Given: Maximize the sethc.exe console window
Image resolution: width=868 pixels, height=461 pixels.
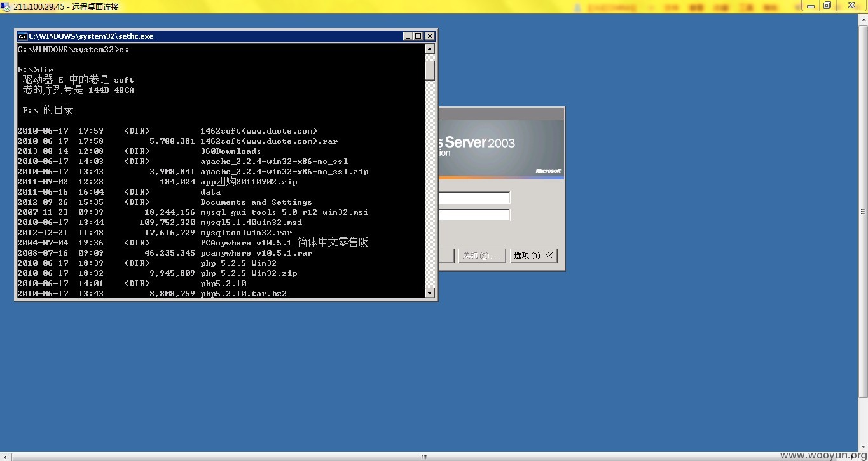Looking at the screenshot, I should [418, 36].
